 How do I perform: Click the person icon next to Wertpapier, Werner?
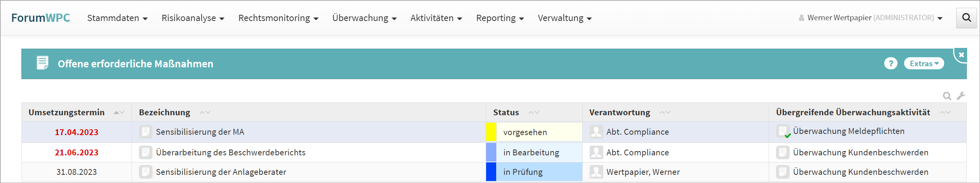(596, 172)
